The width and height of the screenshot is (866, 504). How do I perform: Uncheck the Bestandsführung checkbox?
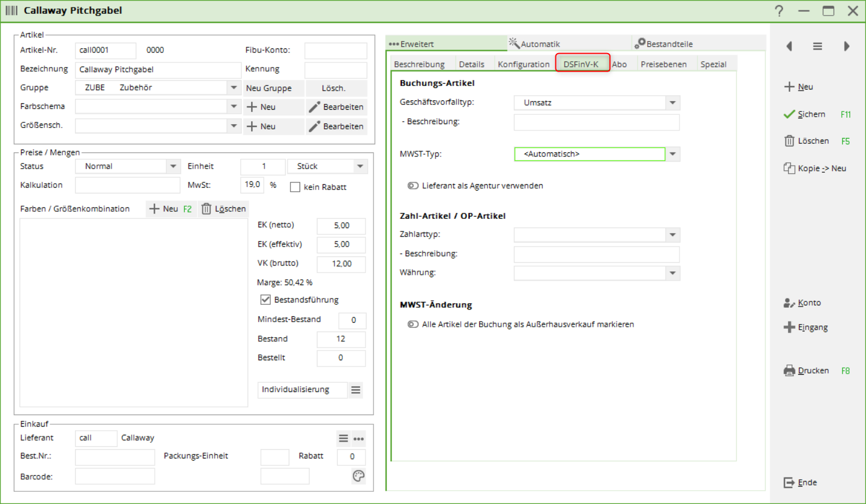[266, 300]
